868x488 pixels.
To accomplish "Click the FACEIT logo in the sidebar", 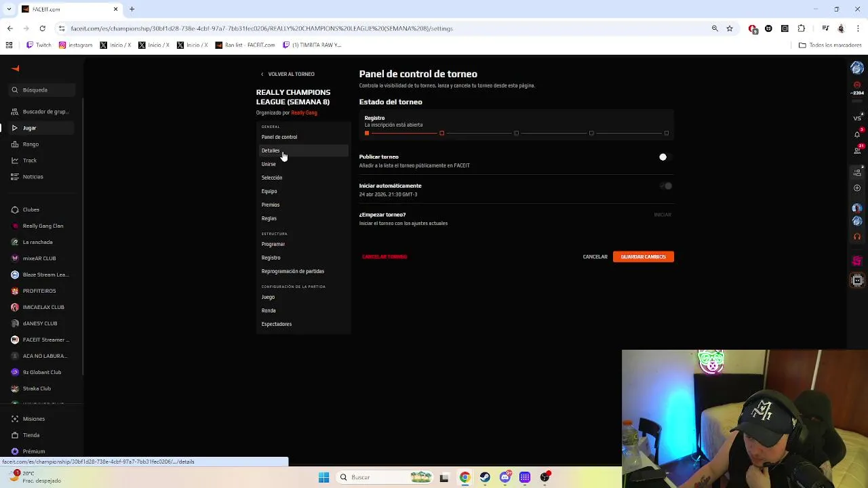I will click(16, 68).
